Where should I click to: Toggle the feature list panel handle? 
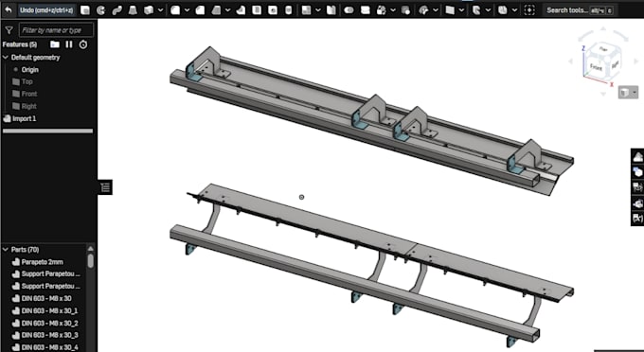(x=105, y=187)
